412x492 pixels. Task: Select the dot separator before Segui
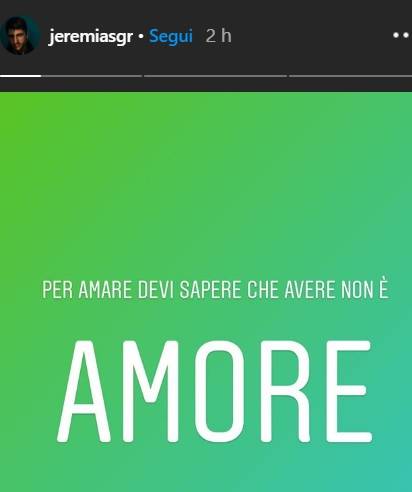[141, 36]
